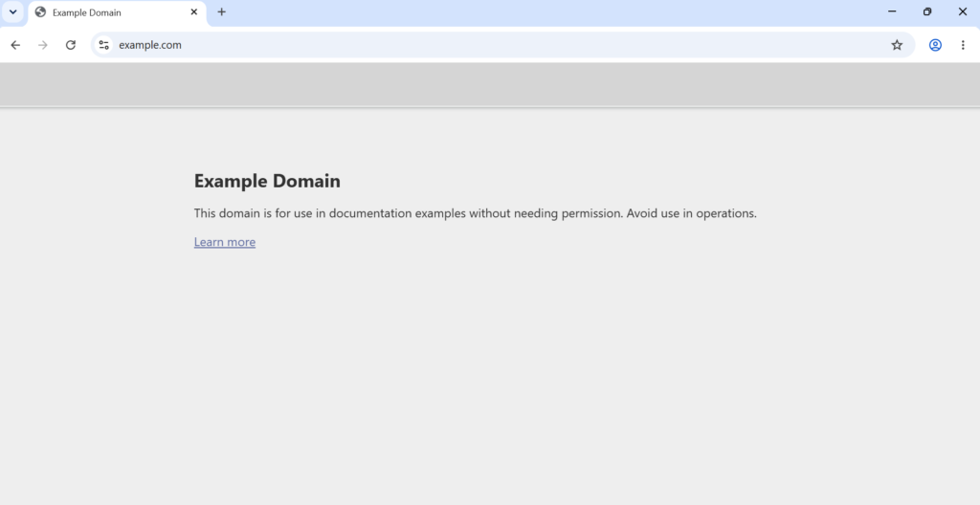View site information icon for example.com
Viewport: 980px width, 505px height.
[x=103, y=45]
